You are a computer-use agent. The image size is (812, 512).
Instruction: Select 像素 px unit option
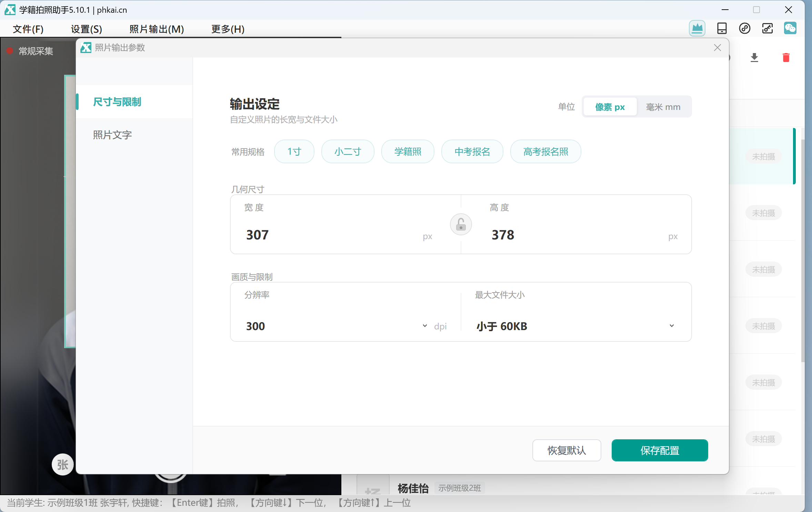tap(610, 107)
